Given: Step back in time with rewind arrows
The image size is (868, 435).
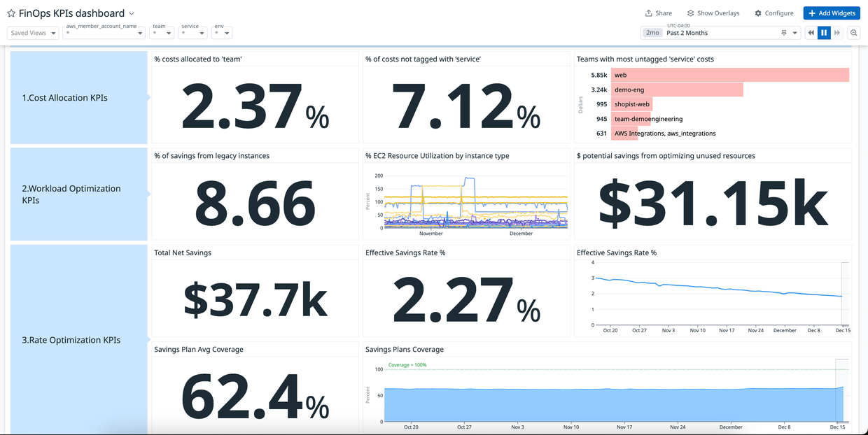Looking at the screenshot, I should pyautogui.click(x=811, y=33).
